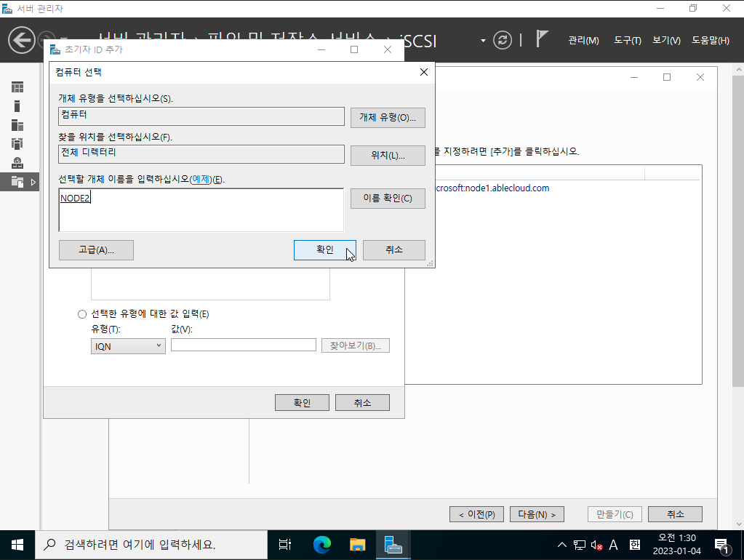Open the IQN type dropdown

click(x=128, y=346)
